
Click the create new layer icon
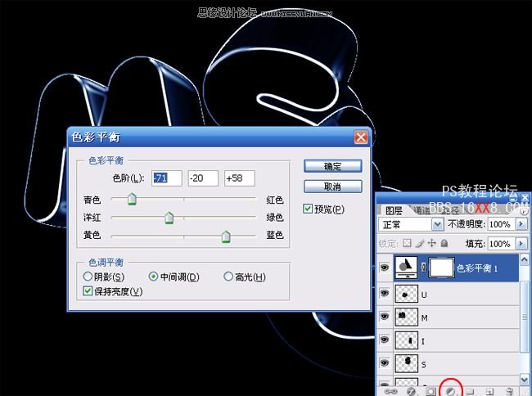(489, 391)
